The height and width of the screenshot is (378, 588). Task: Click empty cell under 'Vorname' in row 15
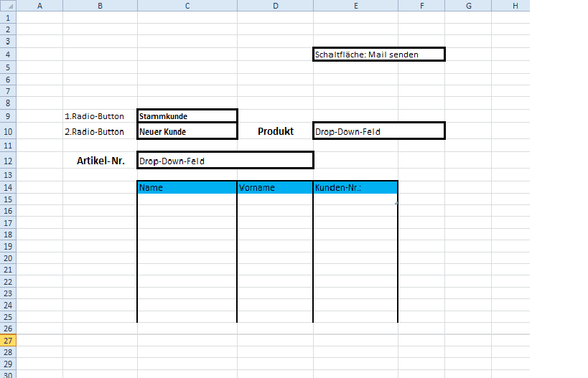275,199
